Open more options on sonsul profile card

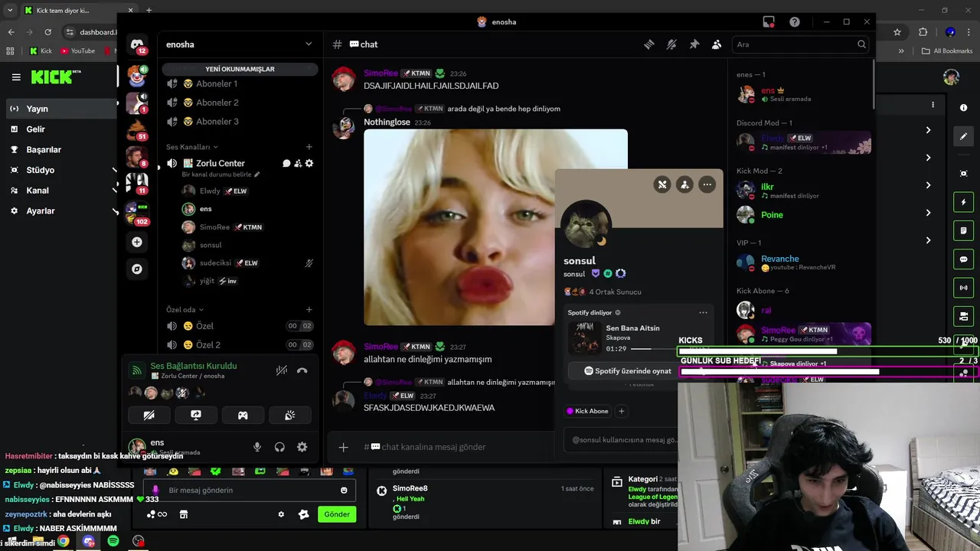click(x=707, y=184)
